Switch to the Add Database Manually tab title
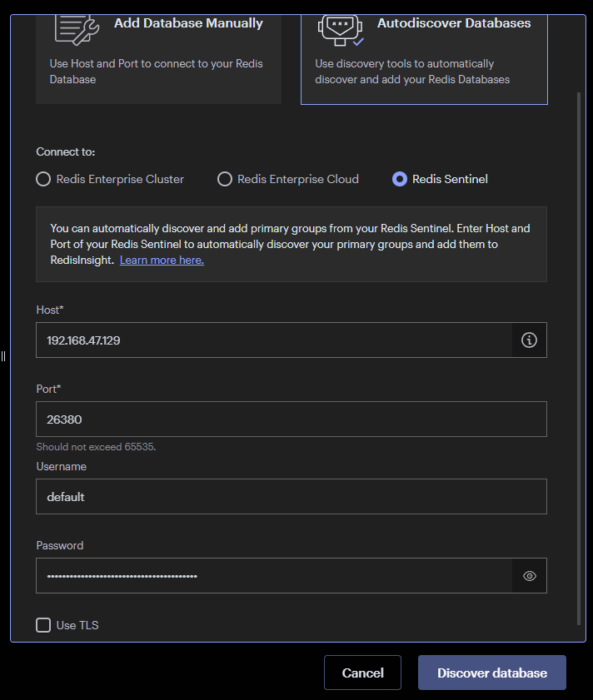This screenshot has height=700, width=593. click(x=188, y=23)
